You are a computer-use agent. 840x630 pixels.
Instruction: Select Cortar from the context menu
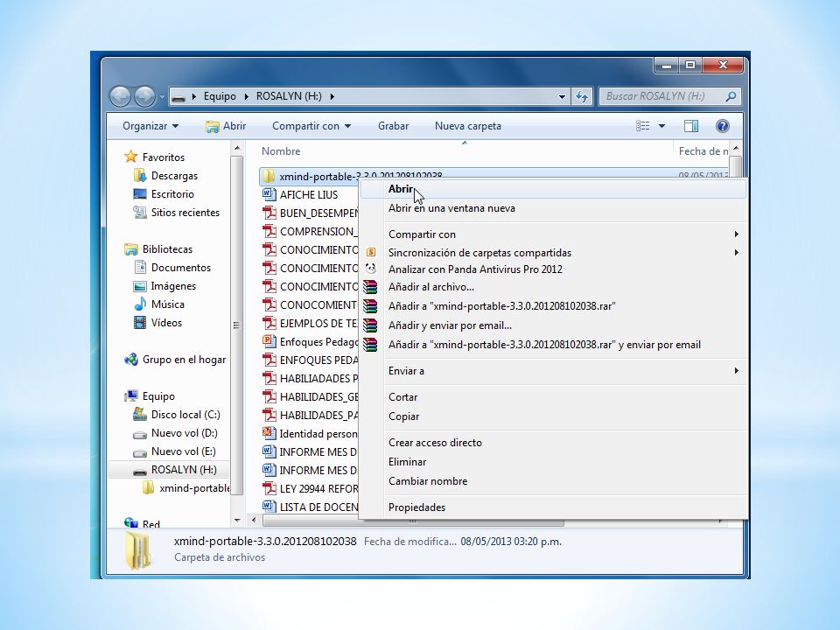click(553, 397)
